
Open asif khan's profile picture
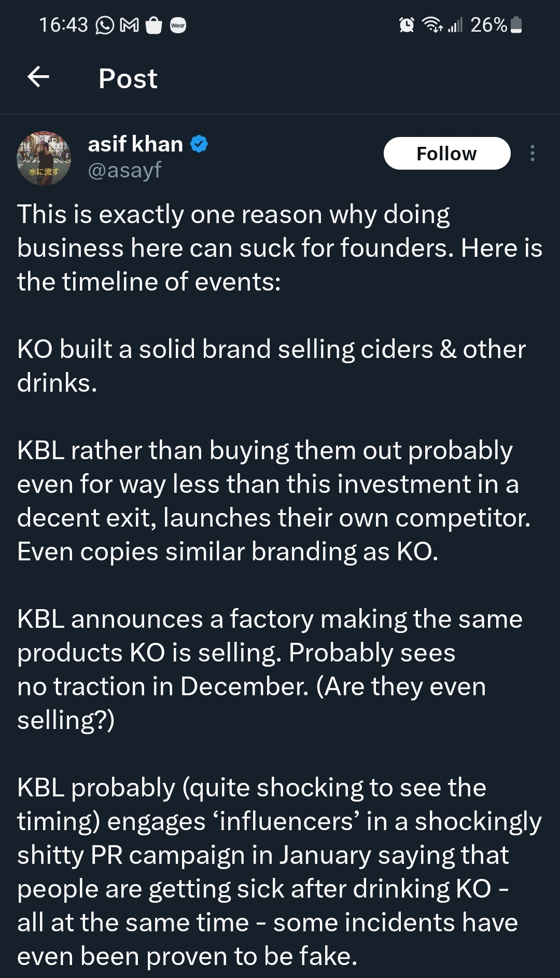tap(44, 158)
